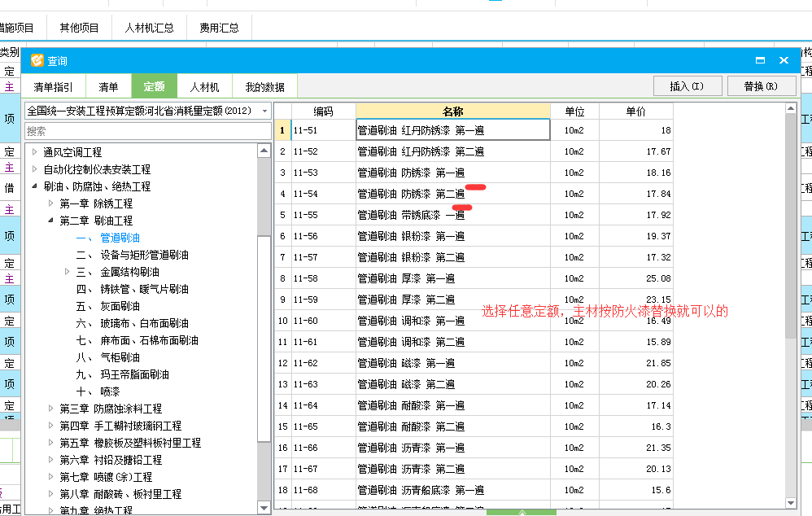Expand 第七章 喷镀(涂)工程 node
This screenshot has height=516, width=812.
[x=50, y=477]
